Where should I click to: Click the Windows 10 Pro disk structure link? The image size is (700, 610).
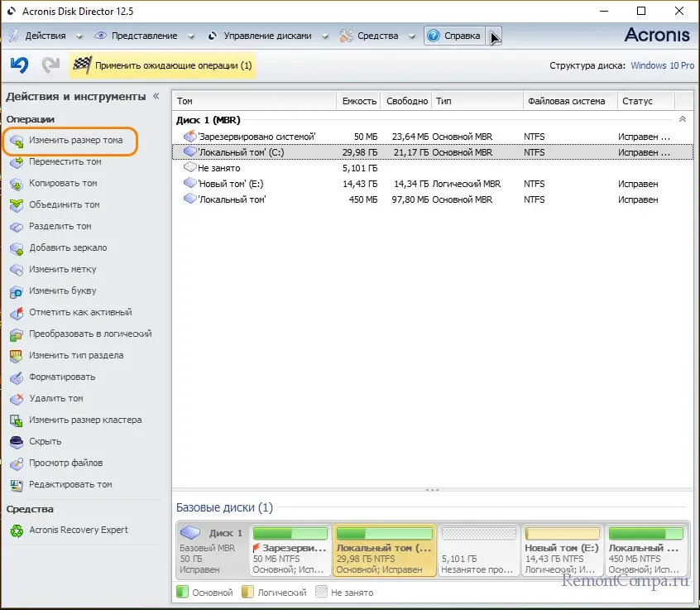(662, 65)
